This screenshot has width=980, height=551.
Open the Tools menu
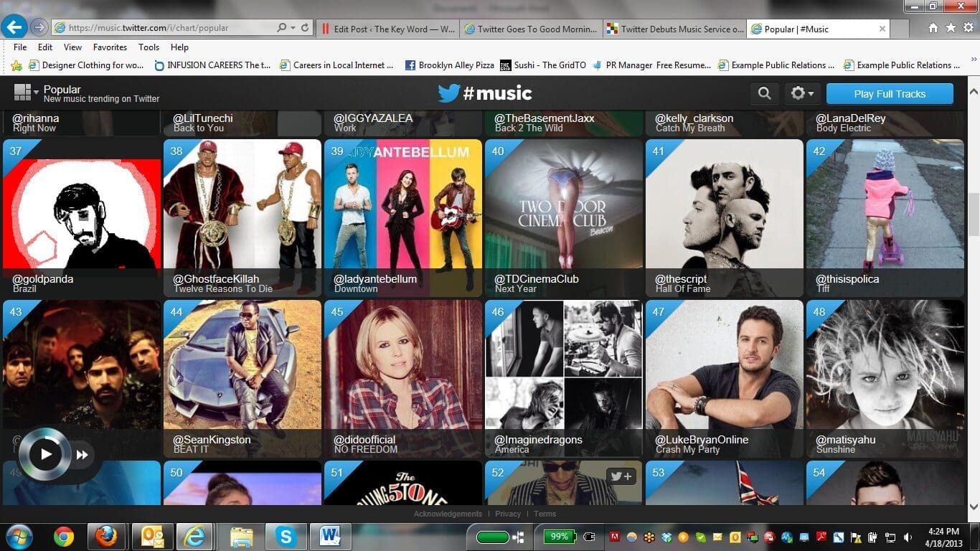coord(149,47)
